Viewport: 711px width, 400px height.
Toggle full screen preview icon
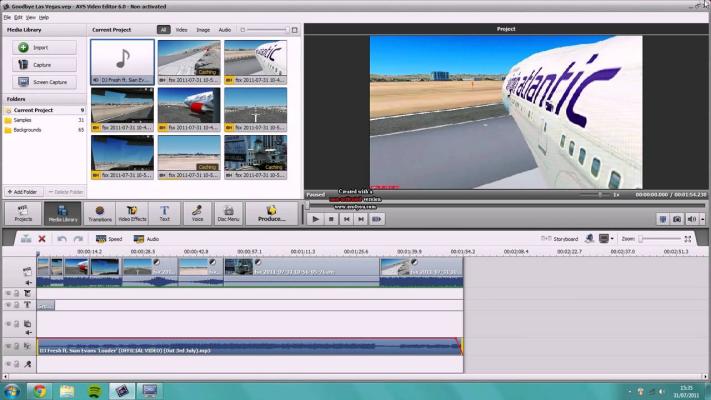pos(663,220)
